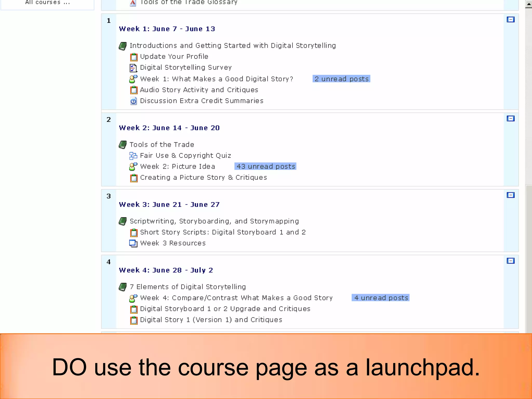
Task: Open Discussion Extra Credit Summaries
Action: [x=202, y=101]
